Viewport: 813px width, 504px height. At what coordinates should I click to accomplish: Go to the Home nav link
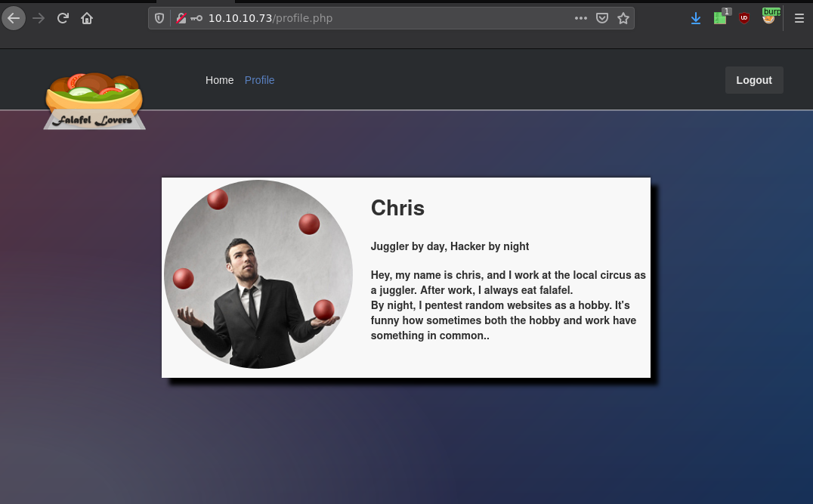[x=219, y=80]
